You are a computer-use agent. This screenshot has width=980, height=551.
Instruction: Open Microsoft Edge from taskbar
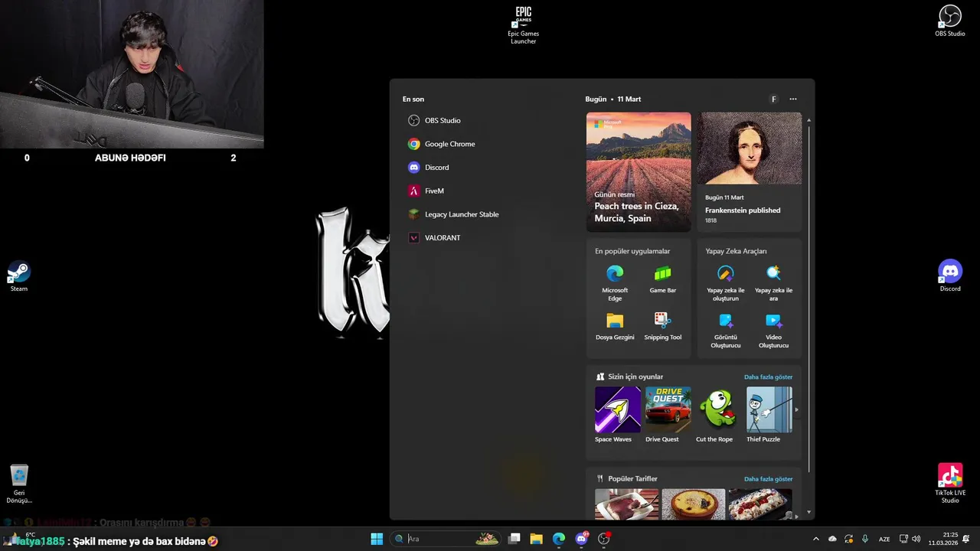(559, 539)
